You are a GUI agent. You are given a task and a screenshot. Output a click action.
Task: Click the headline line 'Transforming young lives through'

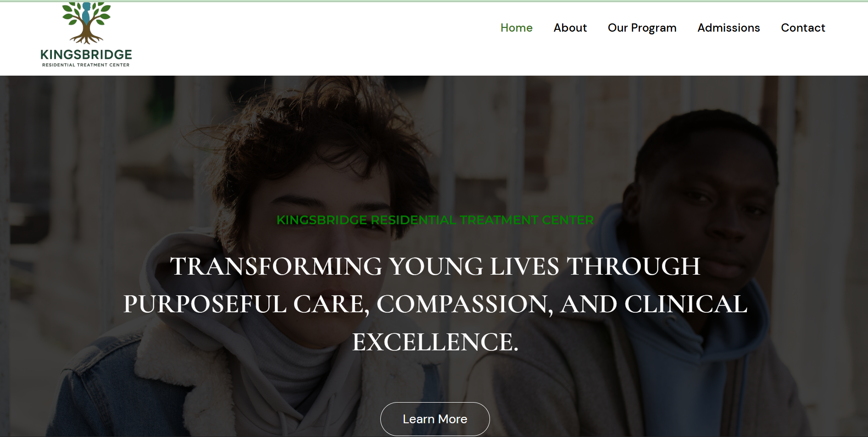[435, 266]
